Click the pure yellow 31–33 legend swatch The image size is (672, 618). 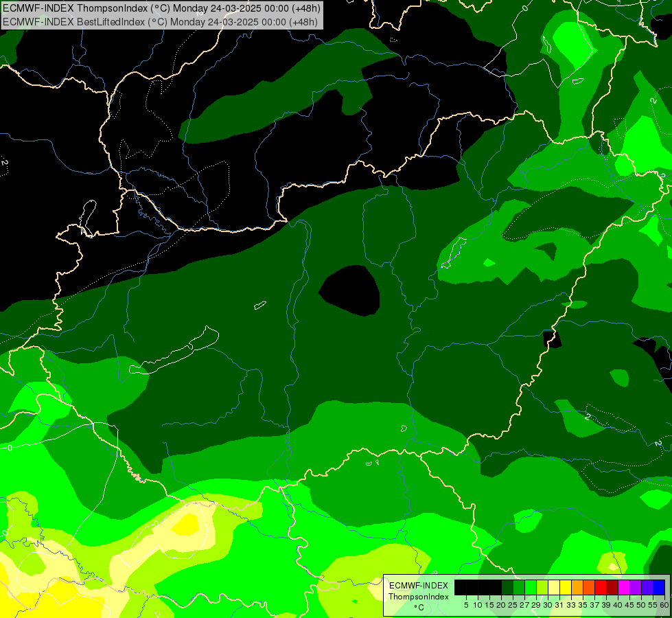566,587
